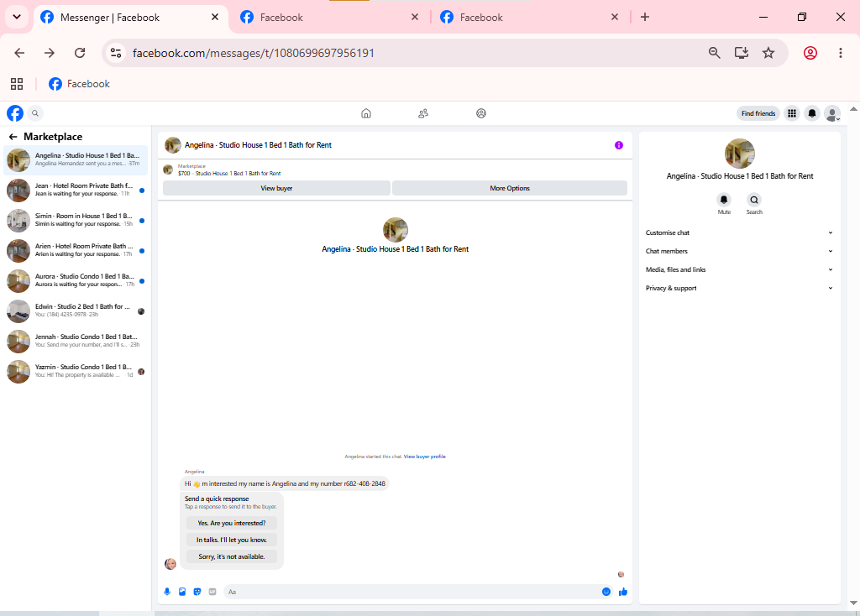Viewport: 860px width, 616px height.
Task: Open the Facebook bookmark
Action: click(79, 84)
